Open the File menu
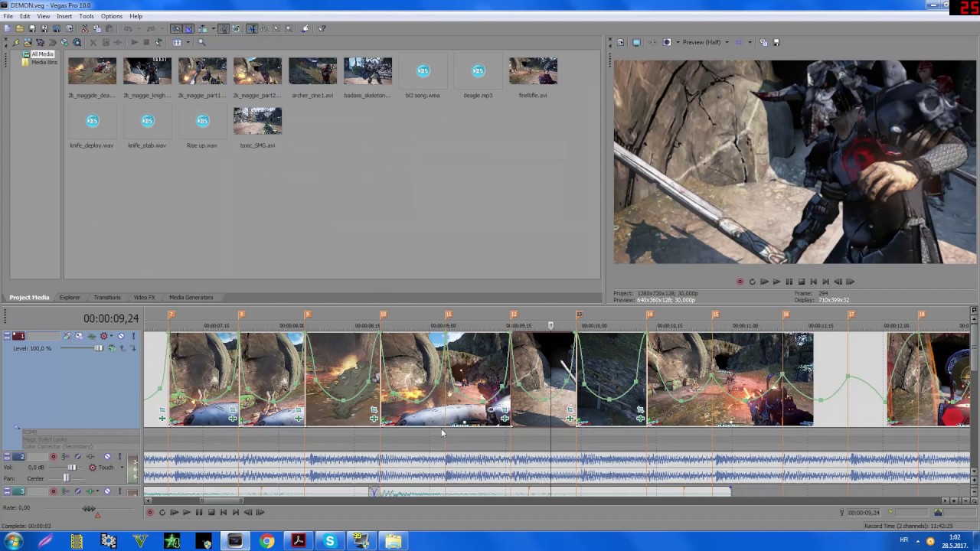The width and height of the screenshot is (980, 551). pos(8,16)
